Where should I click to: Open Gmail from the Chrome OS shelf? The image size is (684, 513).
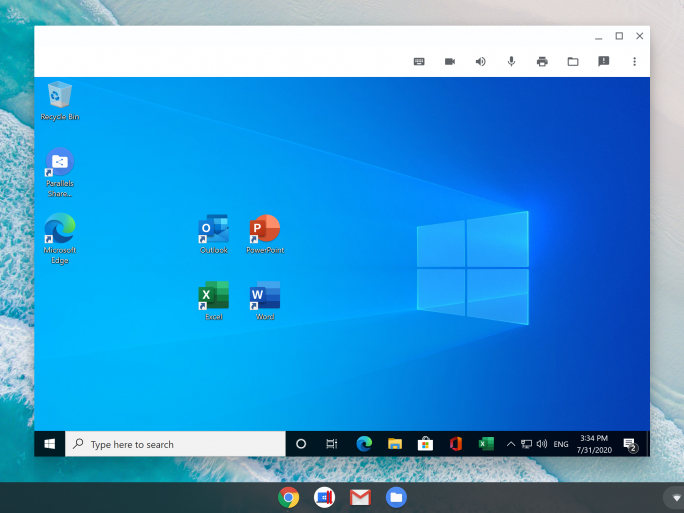tap(360, 497)
